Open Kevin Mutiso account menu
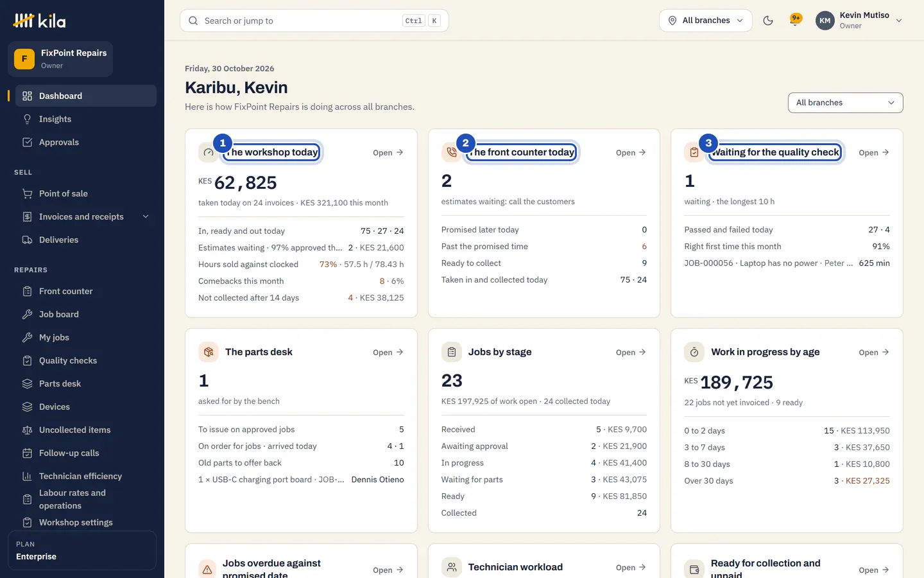 (x=859, y=21)
